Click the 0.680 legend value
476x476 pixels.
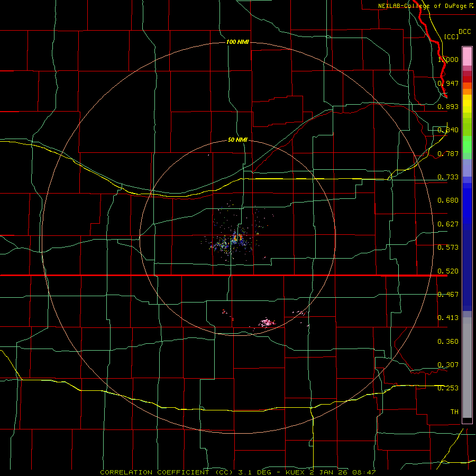448,200
